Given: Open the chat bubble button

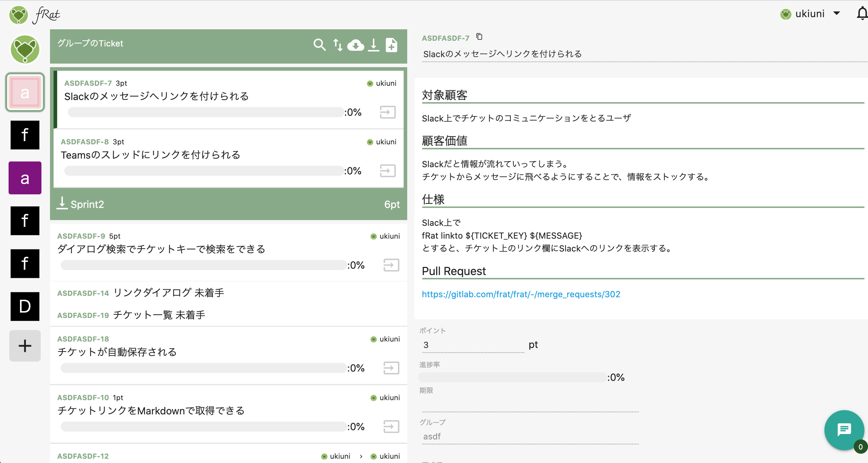Looking at the screenshot, I should [x=844, y=430].
